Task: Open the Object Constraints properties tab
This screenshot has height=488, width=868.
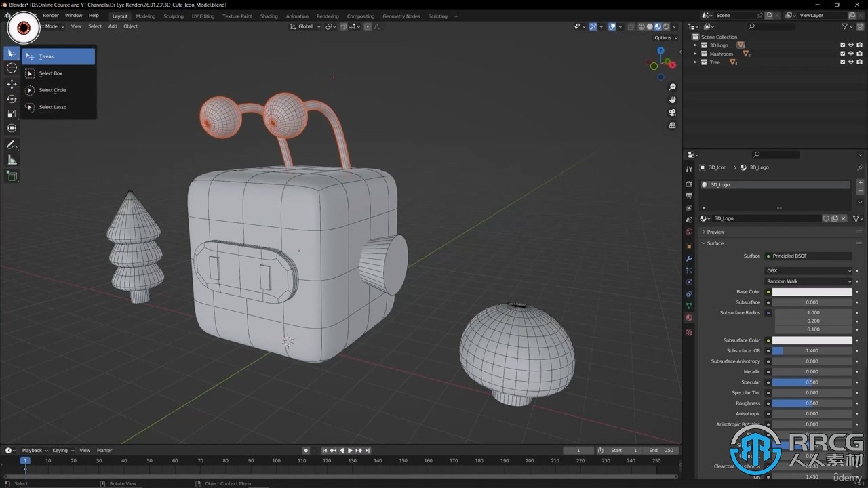Action: [689, 294]
